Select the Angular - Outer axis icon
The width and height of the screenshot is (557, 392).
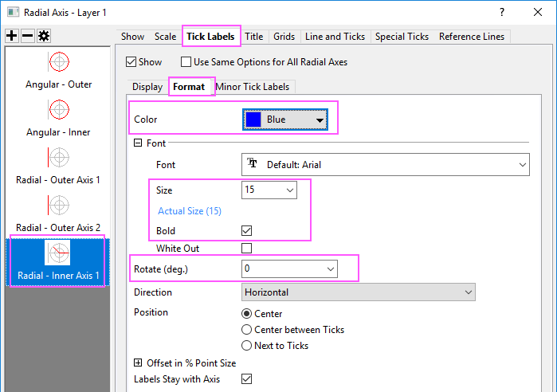[x=59, y=61]
